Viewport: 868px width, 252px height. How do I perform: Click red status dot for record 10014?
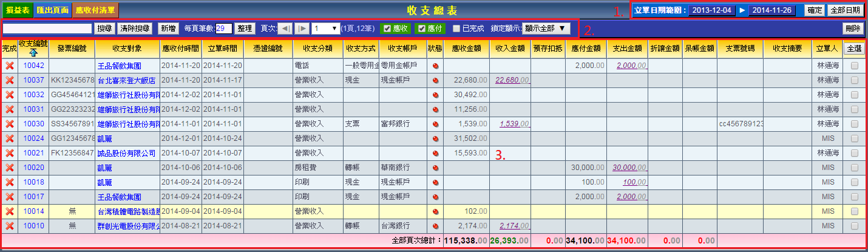coord(435,211)
